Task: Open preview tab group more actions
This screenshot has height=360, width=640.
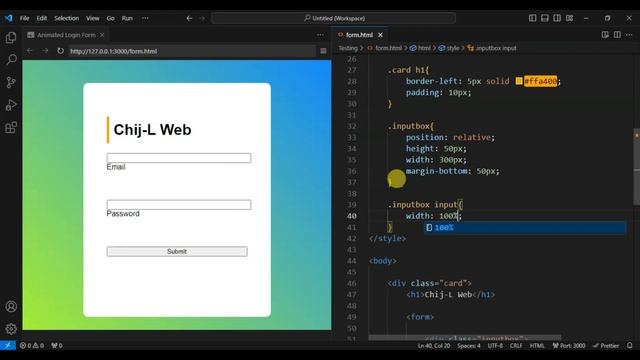Action: (x=320, y=35)
